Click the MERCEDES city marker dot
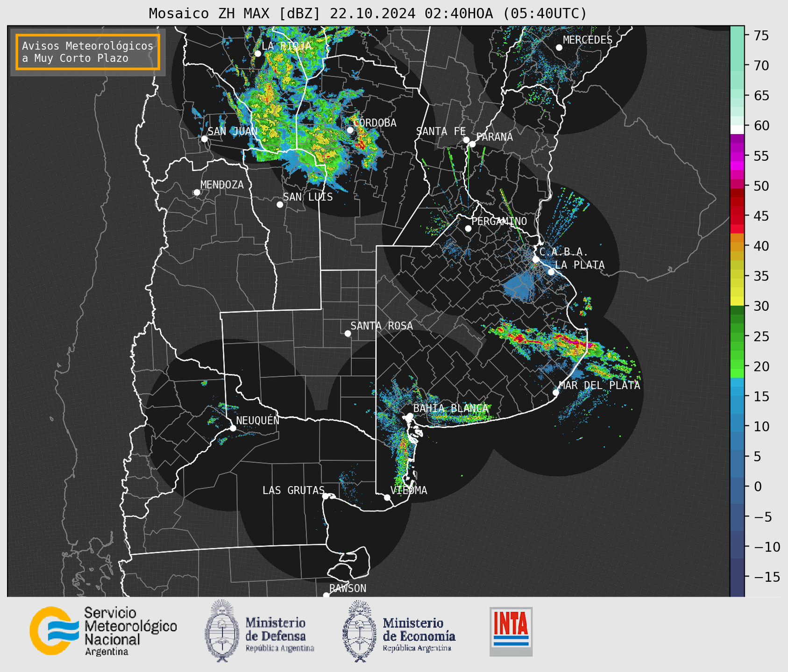 pos(559,48)
